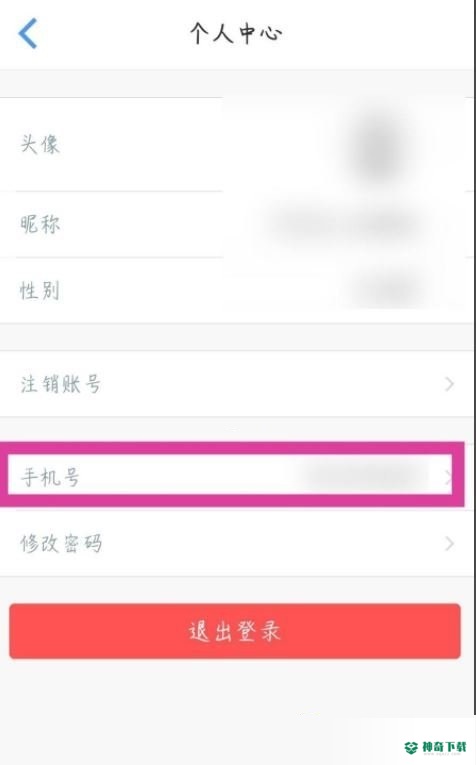Open the 修改密码 option
The image size is (476, 765).
(x=236, y=544)
